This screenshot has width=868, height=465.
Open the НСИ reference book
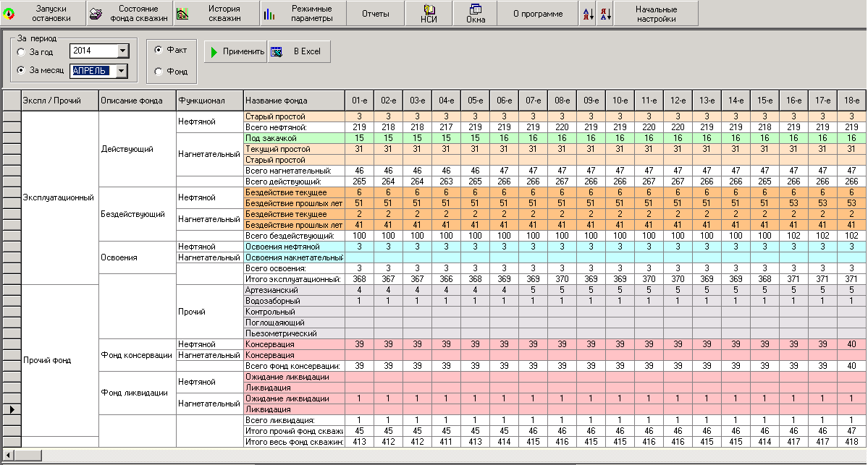429,13
